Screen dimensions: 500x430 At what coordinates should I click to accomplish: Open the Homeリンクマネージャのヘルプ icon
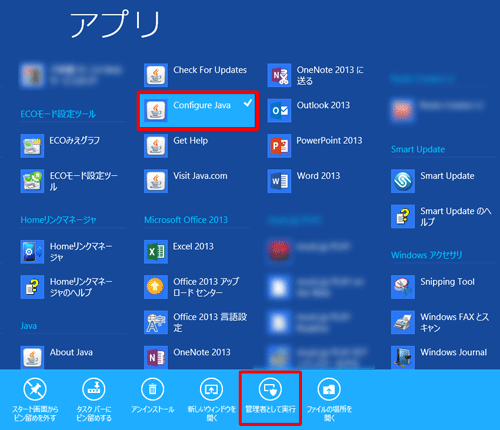point(32,287)
